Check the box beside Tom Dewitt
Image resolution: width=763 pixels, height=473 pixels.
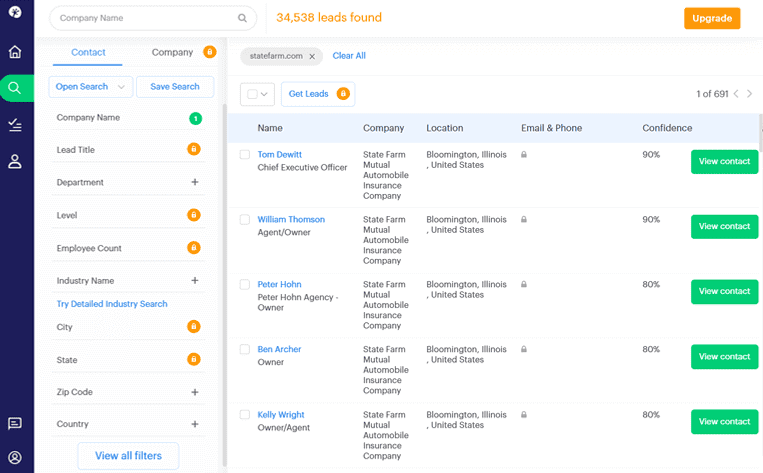coord(245,154)
